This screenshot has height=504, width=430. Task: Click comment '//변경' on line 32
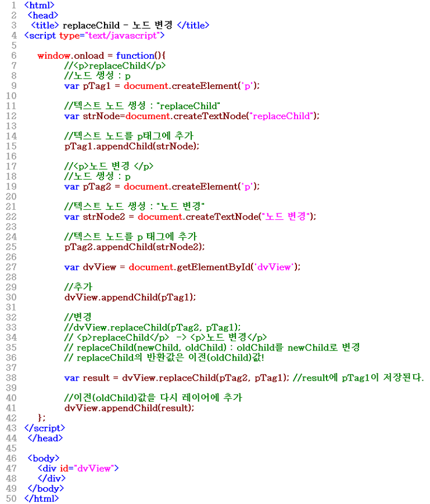pos(78,317)
